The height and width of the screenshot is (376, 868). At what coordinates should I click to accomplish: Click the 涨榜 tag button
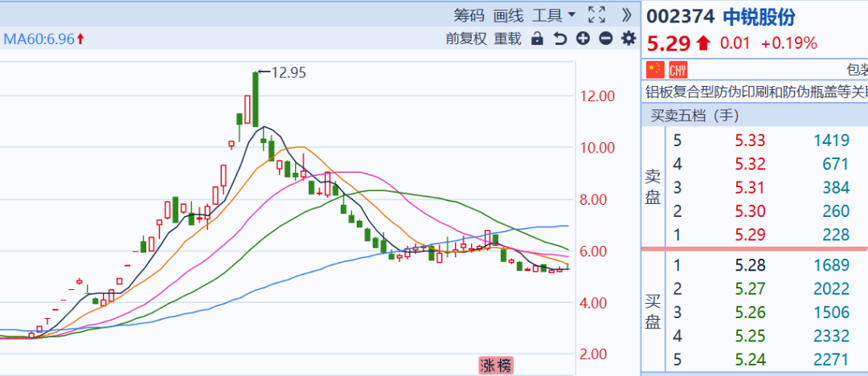point(496,366)
